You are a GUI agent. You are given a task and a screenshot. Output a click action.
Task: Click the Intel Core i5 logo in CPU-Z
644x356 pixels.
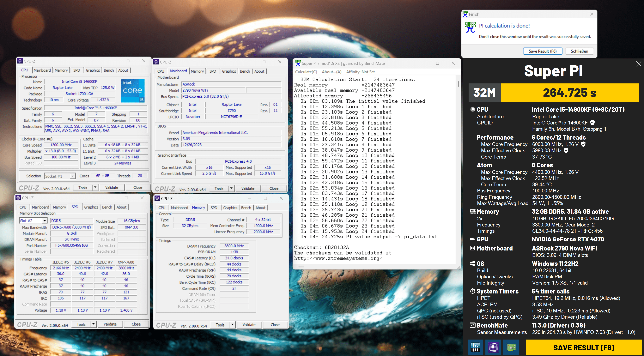coord(132,90)
